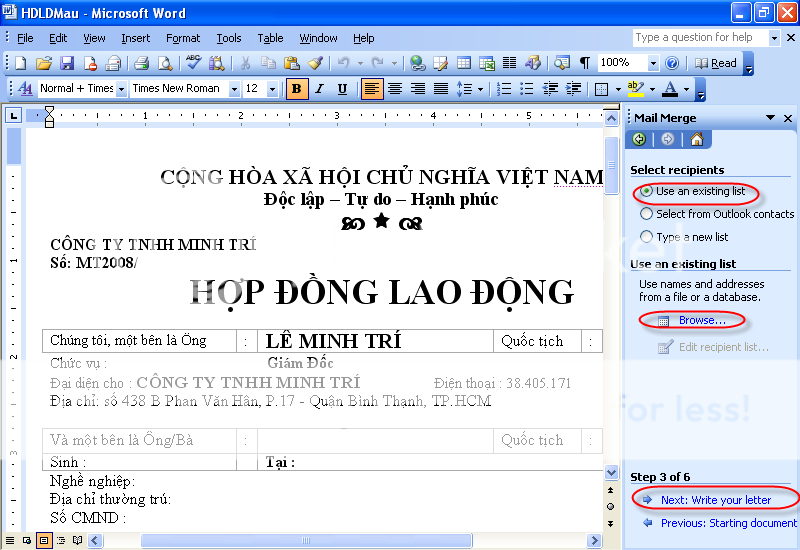The height and width of the screenshot is (550, 800).
Task: Click the Copy icon in the toolbar
Action: pyautogui.click(x=268, y=63)
